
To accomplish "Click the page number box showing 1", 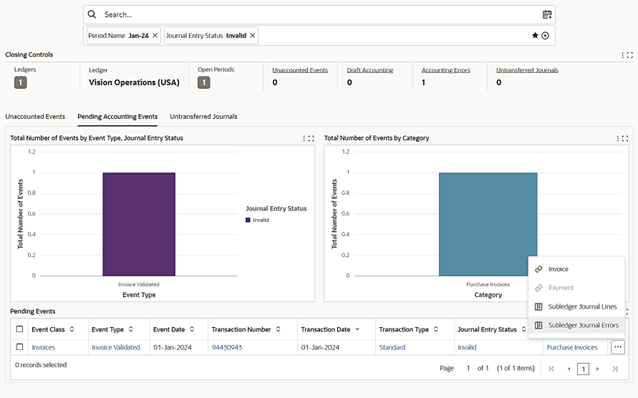I will (583, 369).
